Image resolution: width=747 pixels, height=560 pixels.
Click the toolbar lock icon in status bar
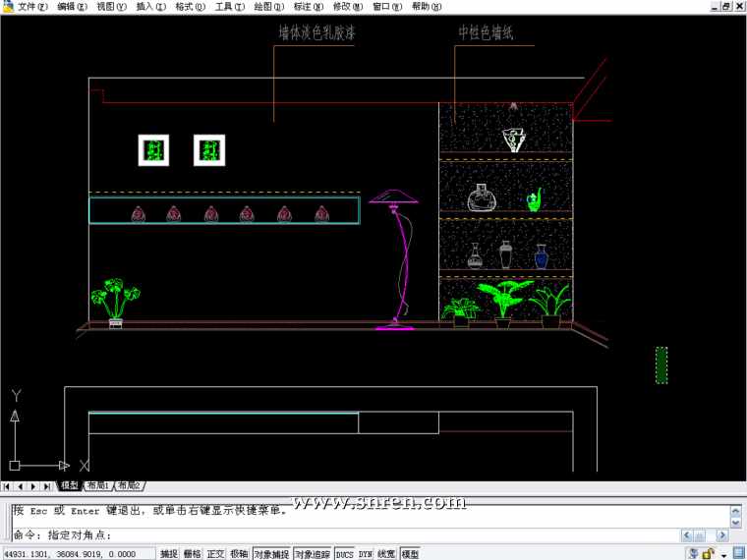(708, 554)
